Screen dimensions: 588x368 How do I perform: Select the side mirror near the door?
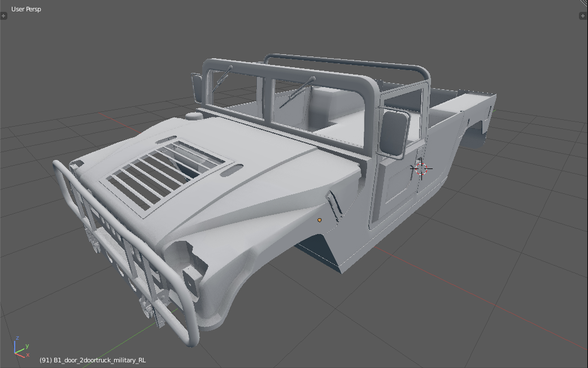(x=393, y=132)
